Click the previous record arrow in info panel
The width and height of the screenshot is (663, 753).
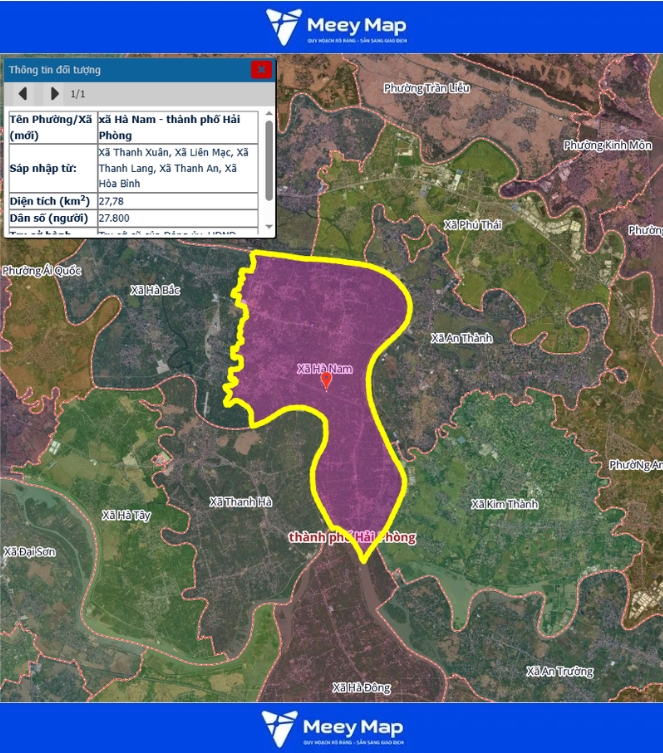pos(25,94)
